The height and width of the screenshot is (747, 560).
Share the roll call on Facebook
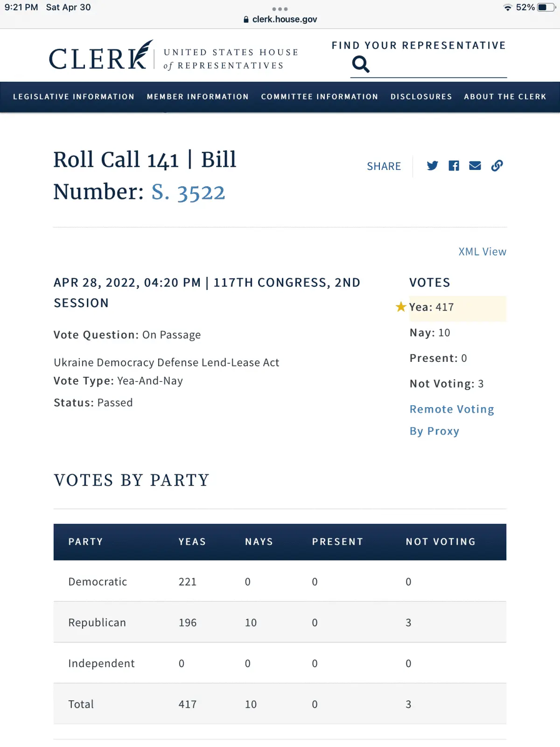click(x=454, y=166)
